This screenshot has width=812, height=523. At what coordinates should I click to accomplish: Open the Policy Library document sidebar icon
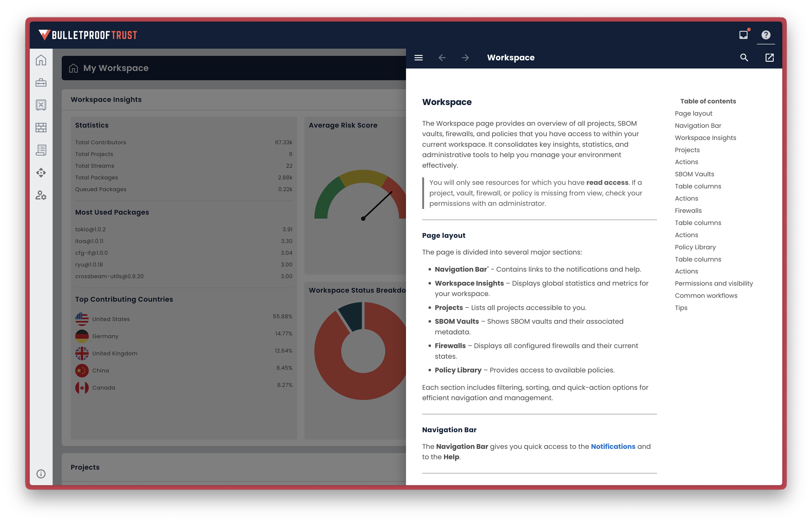pyautogui.click(x=41, y=150)
